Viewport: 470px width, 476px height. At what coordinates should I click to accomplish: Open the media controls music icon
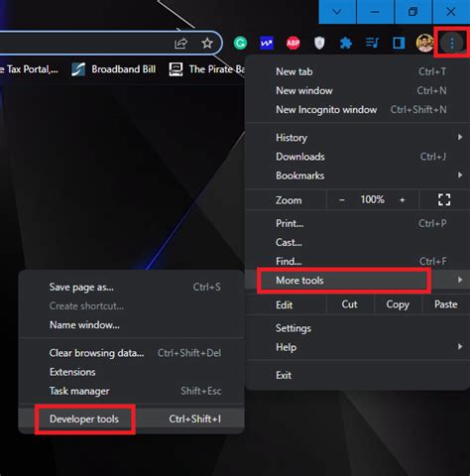372,43
